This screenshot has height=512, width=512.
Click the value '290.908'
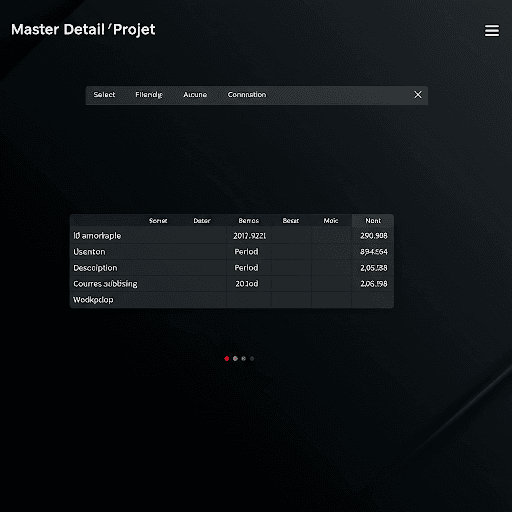tap(374, 236)
